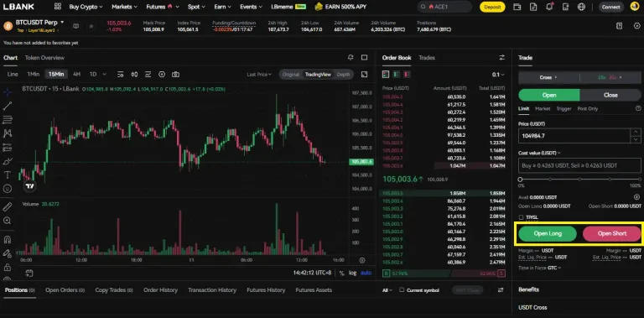Select the trend line drawing tool
This screenshot has height=318, width=644.
click(7, 106)
